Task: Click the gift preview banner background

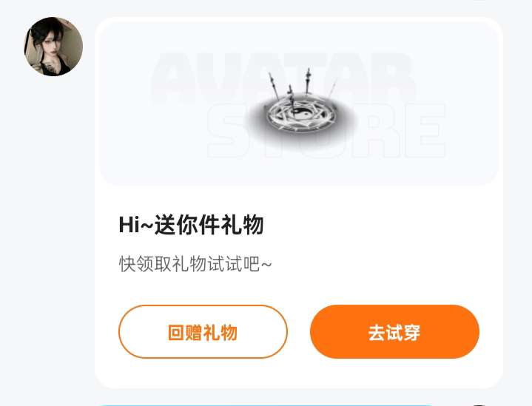Action: [299, 104]
